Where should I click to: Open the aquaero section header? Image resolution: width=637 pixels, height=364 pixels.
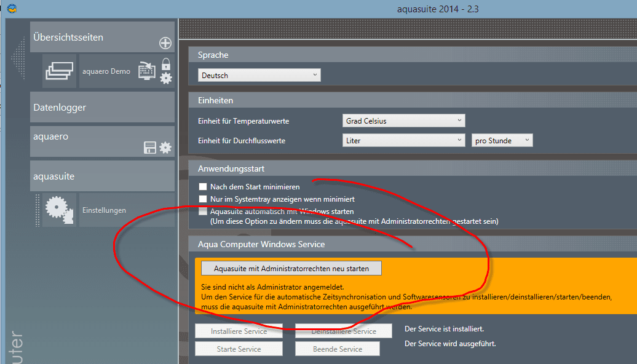102,141
